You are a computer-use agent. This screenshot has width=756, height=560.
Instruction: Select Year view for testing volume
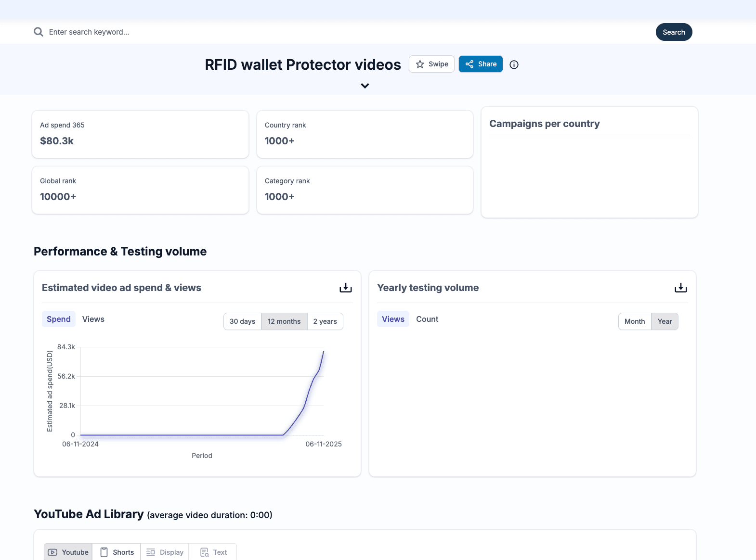coord(665,321)
